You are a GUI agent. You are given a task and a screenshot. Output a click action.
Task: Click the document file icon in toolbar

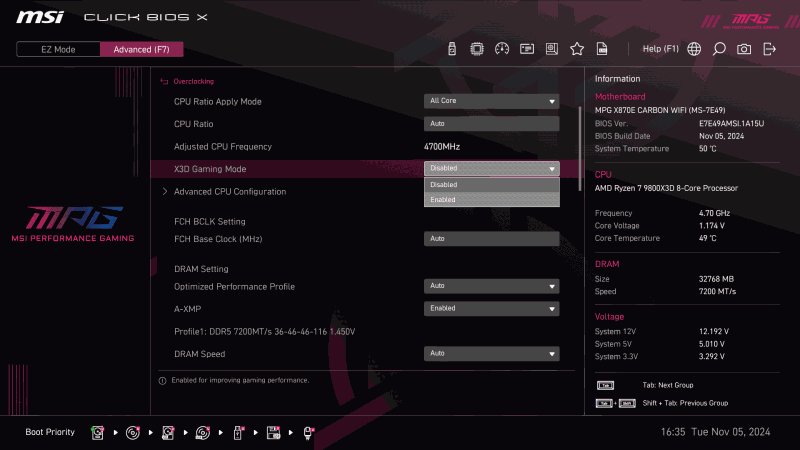(602, 49)
